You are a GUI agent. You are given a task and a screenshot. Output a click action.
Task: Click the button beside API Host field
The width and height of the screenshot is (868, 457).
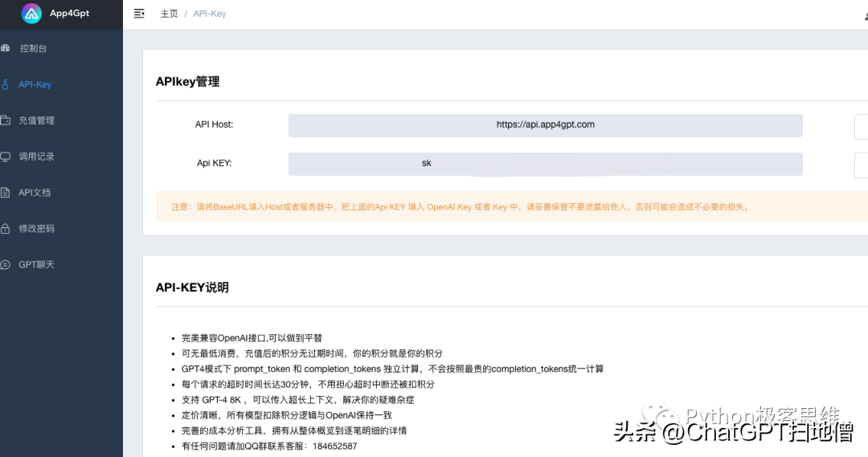[x=862, y=127]
